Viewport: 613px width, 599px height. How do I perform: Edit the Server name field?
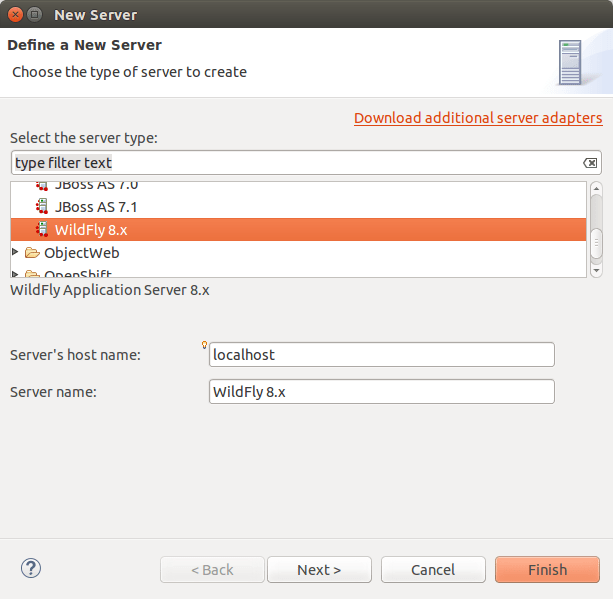(x=382, y=391)
